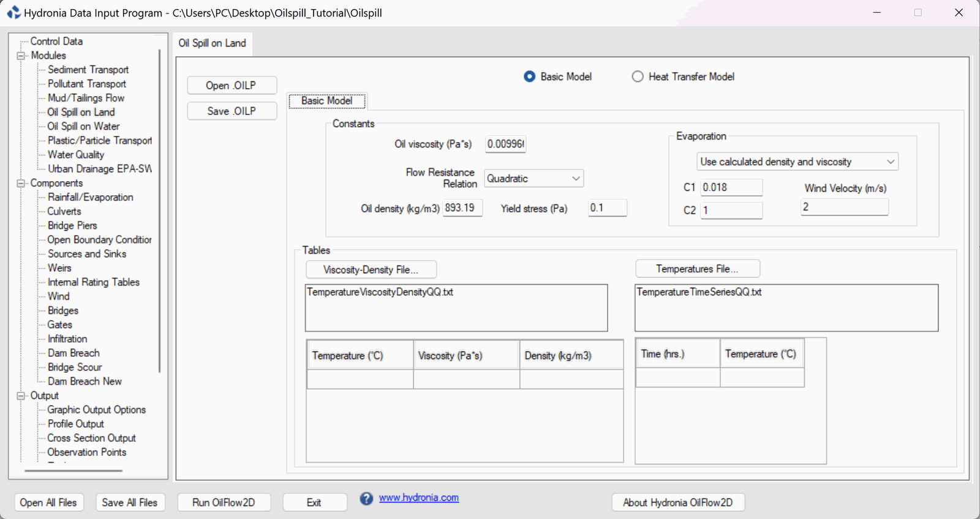Select Wind in the Components tree
The height and width of the screenshot is (519, 980).
[59, 296]
